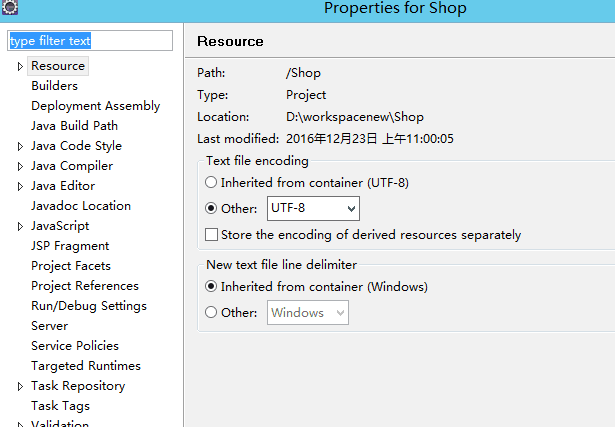This screenshot has width=615, height=427.
Task: Open the Run/Debug Settings page
Action: (x=89, y=306)
